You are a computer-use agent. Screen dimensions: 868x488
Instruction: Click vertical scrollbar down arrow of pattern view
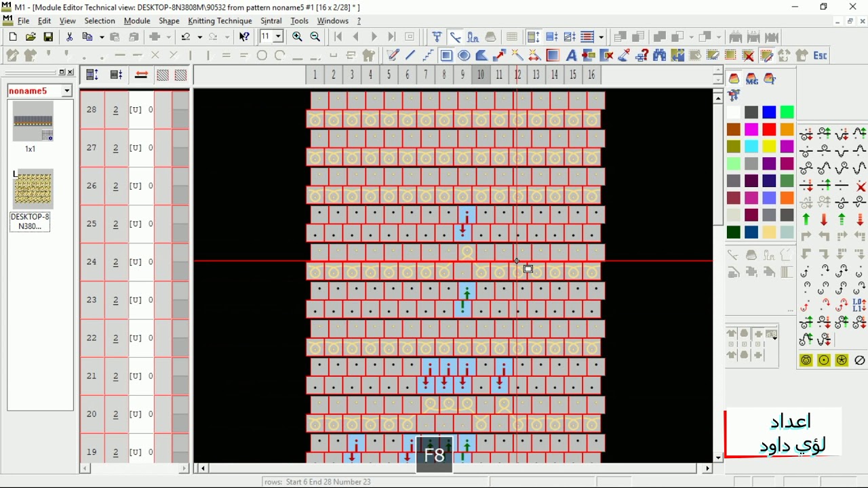click(718, 457)
